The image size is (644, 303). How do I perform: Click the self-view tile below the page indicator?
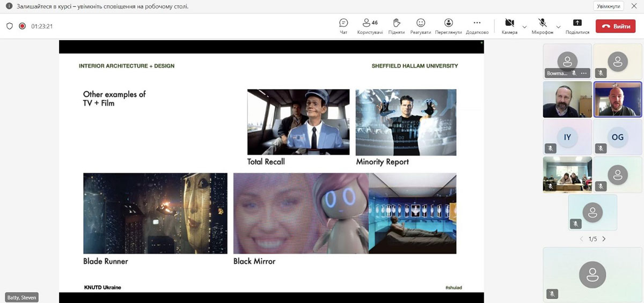(x=592, y=275)
